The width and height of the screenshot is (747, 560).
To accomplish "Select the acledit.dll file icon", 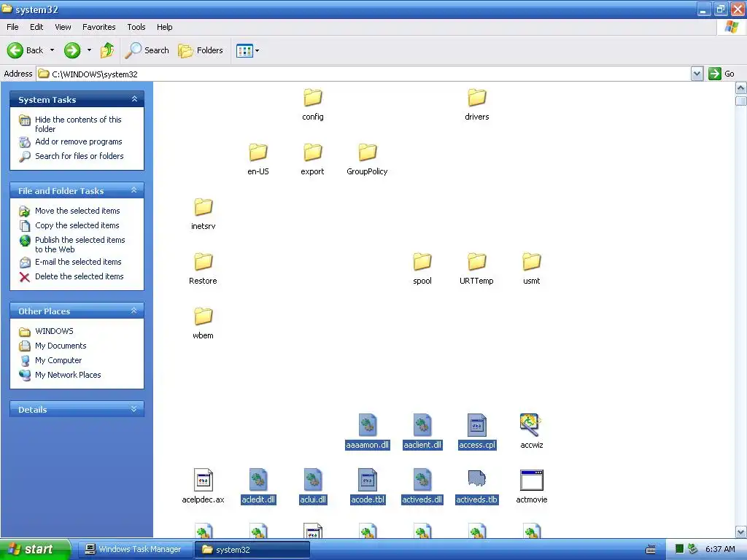I will click(258, 480).
